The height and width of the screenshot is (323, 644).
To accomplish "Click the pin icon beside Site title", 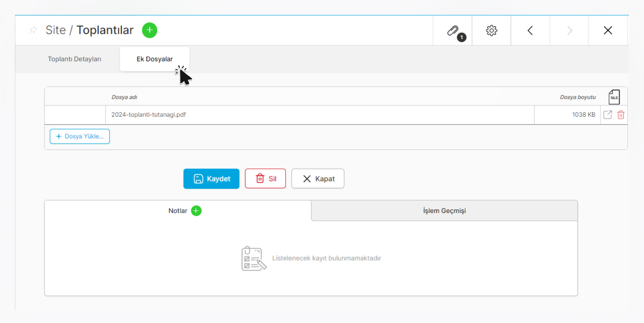I will [x=33, y=30].
